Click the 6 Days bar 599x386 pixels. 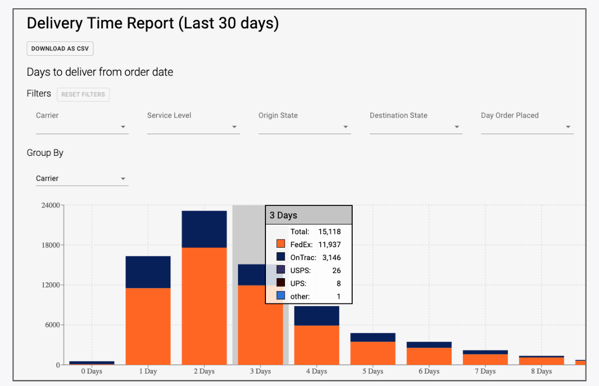[429, 353]
